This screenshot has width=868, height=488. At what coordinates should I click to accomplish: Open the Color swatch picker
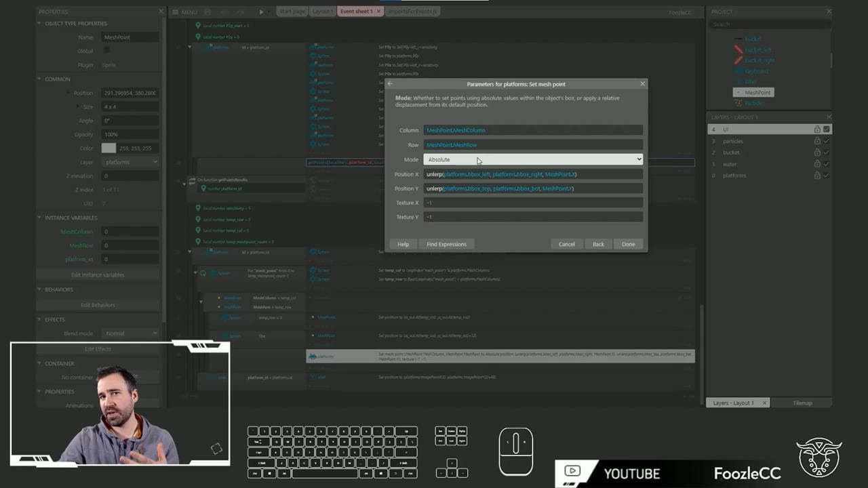(x=108, y=148)
